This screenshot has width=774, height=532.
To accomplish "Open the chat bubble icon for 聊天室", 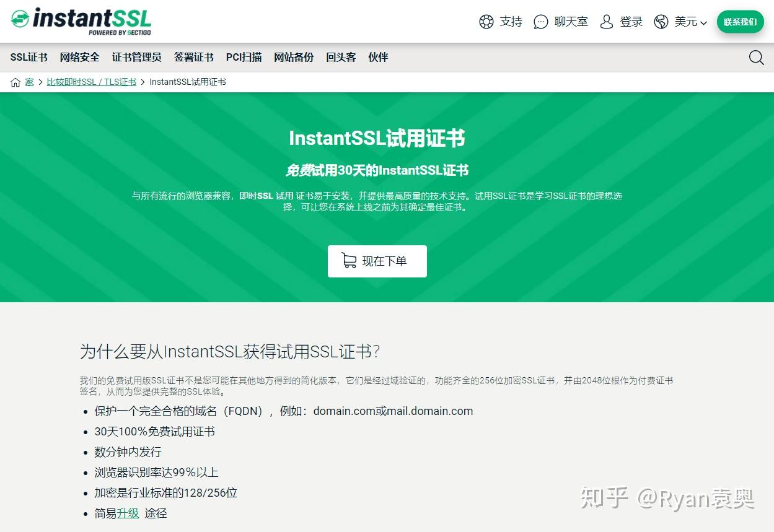I will pos(541,22).
